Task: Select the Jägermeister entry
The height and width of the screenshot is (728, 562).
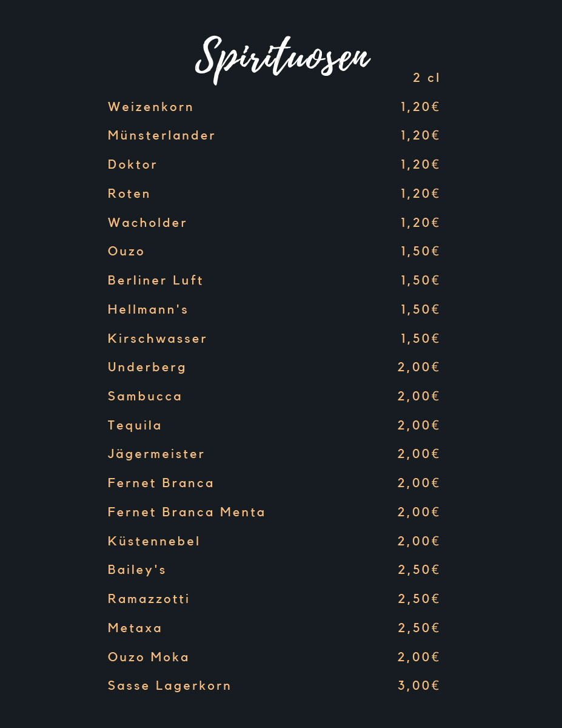Action: 156,454
